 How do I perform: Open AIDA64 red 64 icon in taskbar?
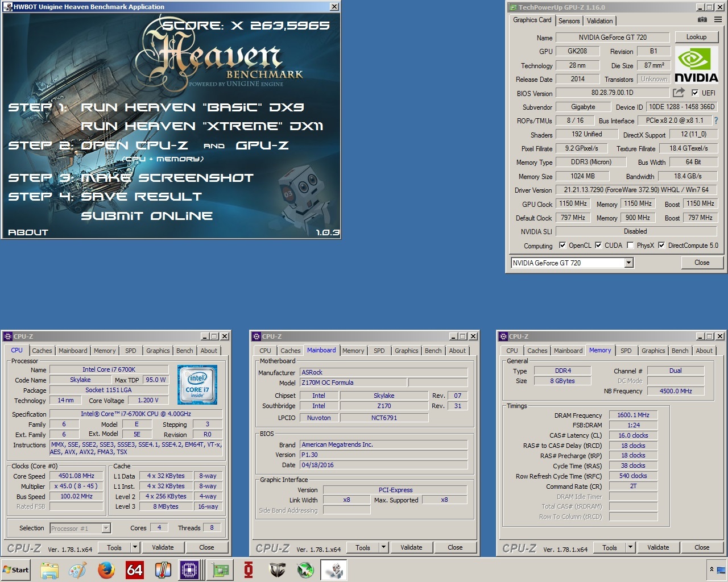click(135, 570)
